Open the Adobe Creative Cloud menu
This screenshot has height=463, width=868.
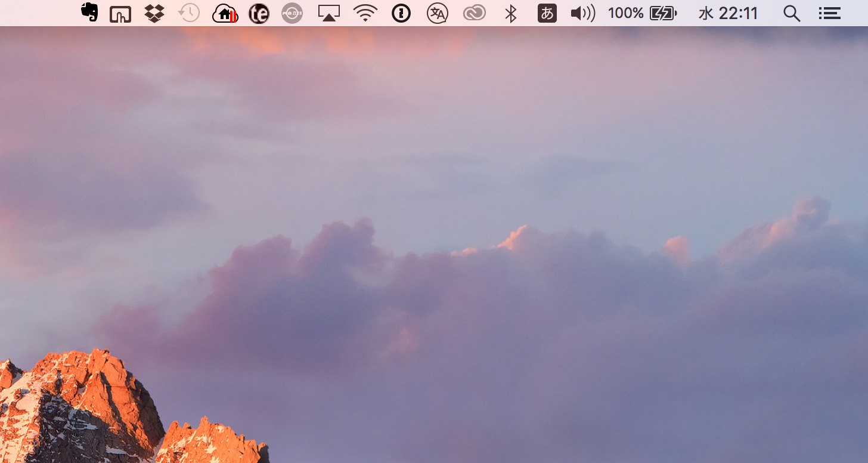click(475, 13)
